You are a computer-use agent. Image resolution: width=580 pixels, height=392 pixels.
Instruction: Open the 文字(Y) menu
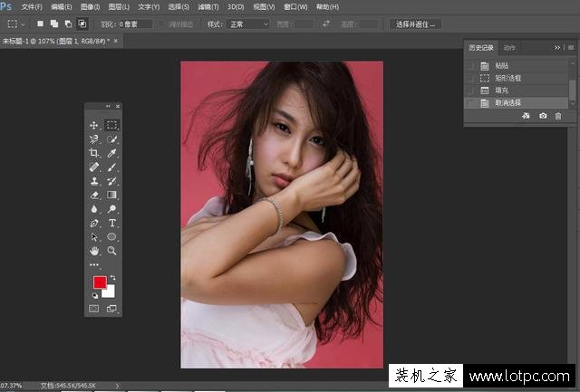pos(149,7)
